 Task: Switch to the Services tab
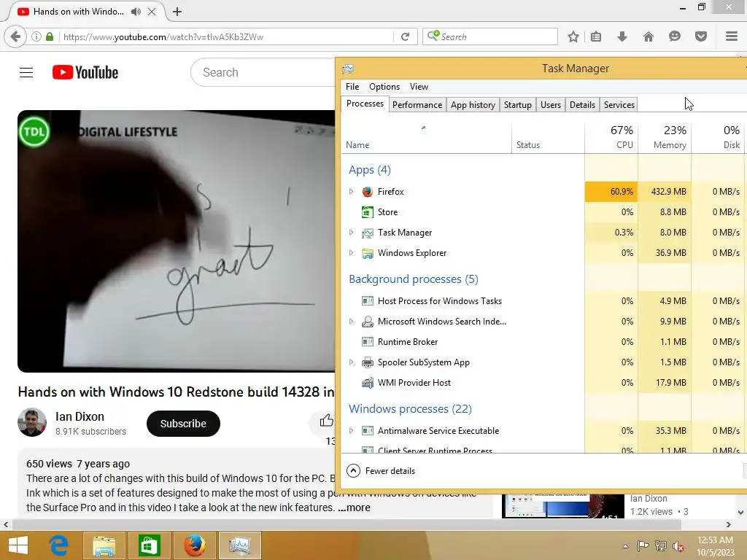tap(619, 105)
